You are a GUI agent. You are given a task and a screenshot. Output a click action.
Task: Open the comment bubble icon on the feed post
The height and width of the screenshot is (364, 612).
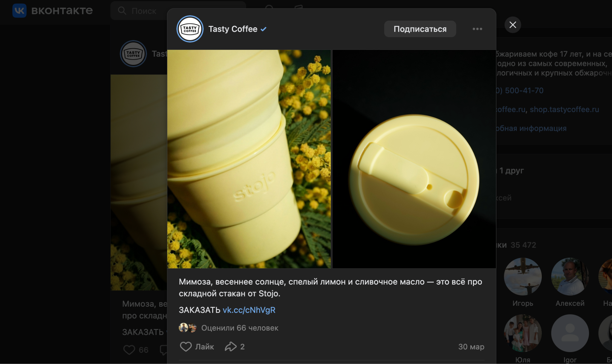coord(163,349)
